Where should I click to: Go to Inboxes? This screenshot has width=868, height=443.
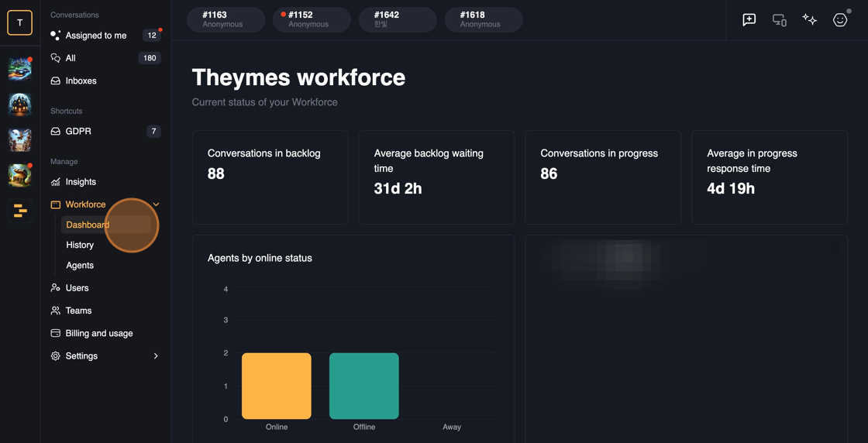105,81
